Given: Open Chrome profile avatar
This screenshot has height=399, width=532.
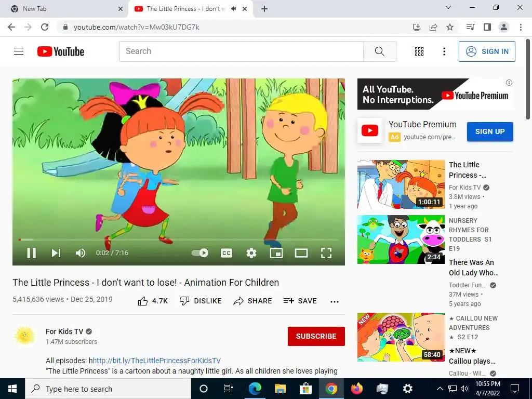Looking at the screenshot, I should pos(504,27).
